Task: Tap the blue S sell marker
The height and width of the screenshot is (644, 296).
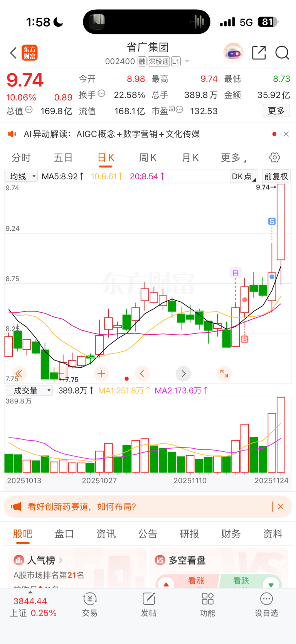Action: (272, 221)
